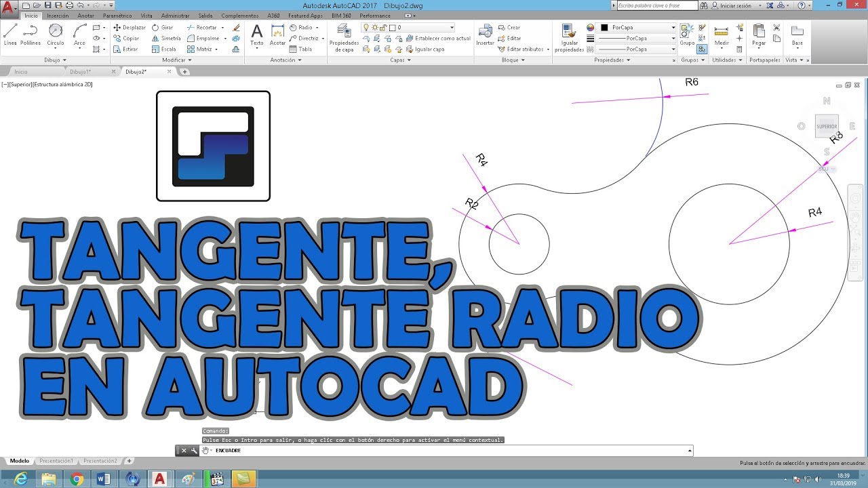This screenshot has width=868, height=488.
Task: Select the Línea drawing tool
Action: (10, 35)
